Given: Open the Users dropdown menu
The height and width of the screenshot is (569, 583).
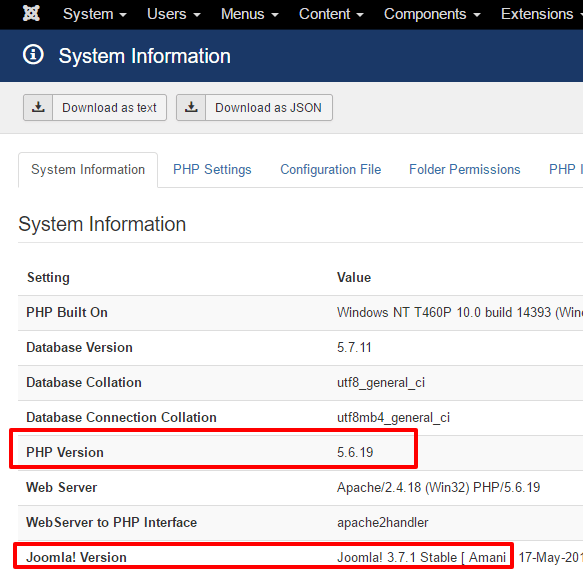Looking at the screenshot, I should [174, 14].
